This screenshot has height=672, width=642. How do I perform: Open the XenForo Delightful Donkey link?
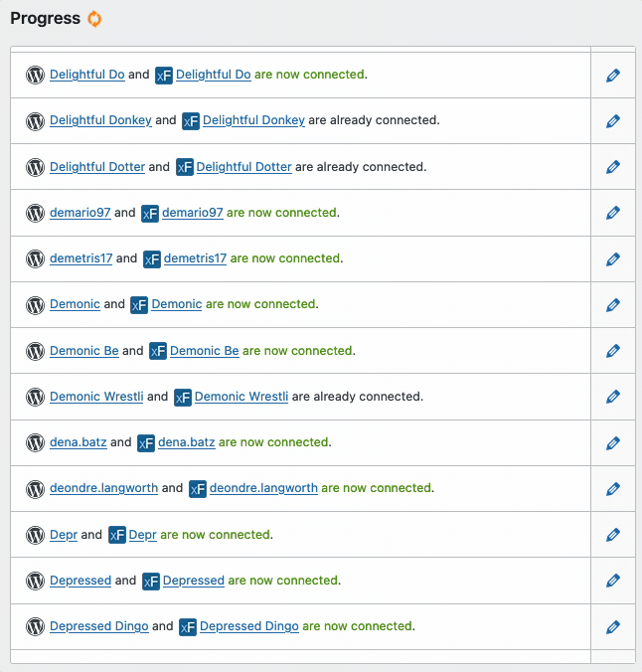point(253,120)
